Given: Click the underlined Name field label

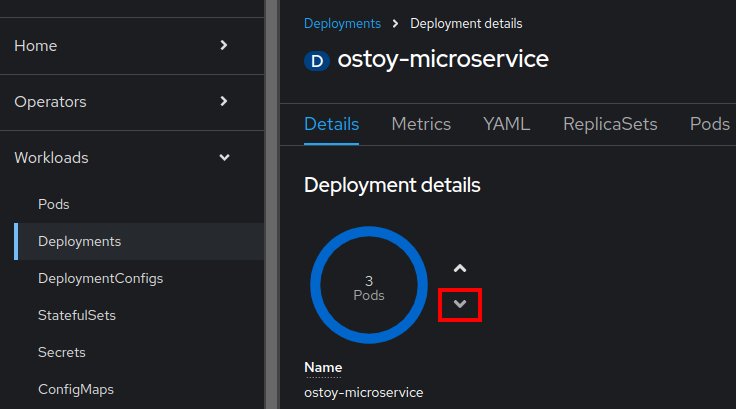Looking at the screenshot, I should 323,368.
